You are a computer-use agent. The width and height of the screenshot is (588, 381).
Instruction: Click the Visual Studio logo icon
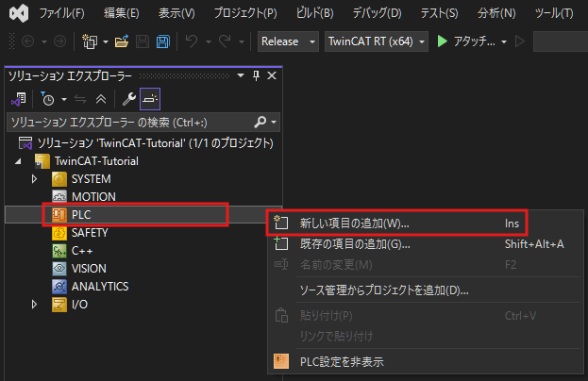[16, 13]
